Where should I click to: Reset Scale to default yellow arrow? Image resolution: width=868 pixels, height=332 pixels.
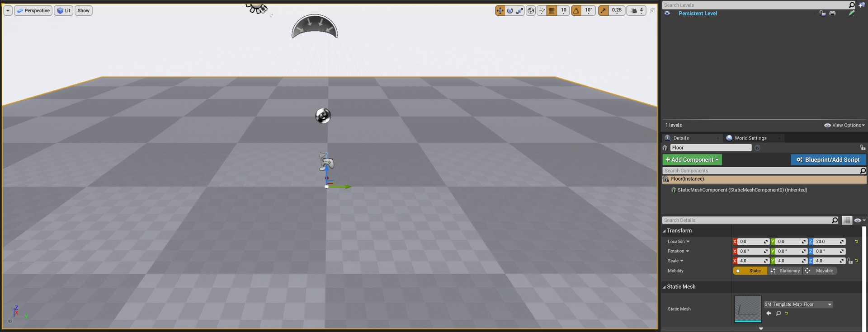[x=856, y=261]
